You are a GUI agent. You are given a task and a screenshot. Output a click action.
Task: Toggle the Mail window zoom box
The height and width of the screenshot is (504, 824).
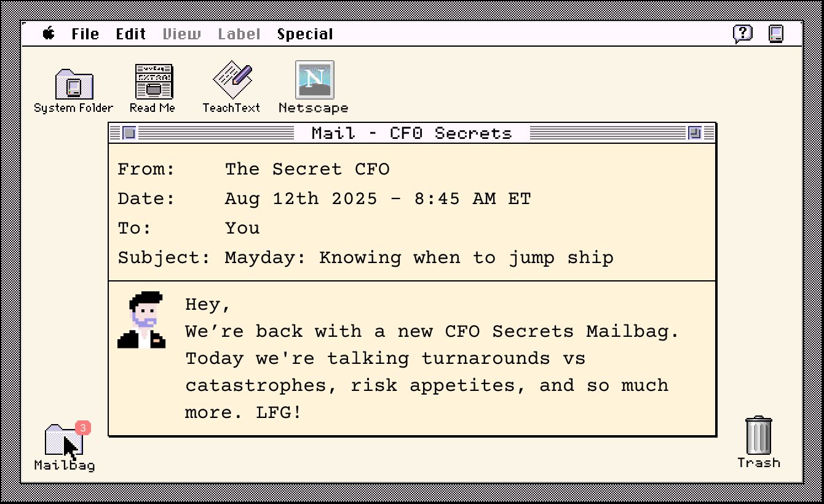tap(695, 133)
